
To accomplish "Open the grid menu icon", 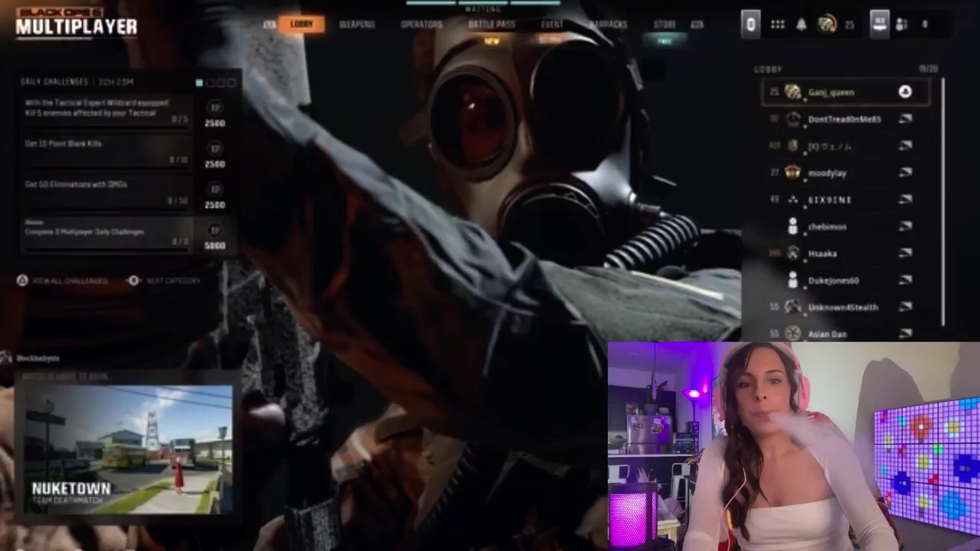I will [x=777, y=24].
